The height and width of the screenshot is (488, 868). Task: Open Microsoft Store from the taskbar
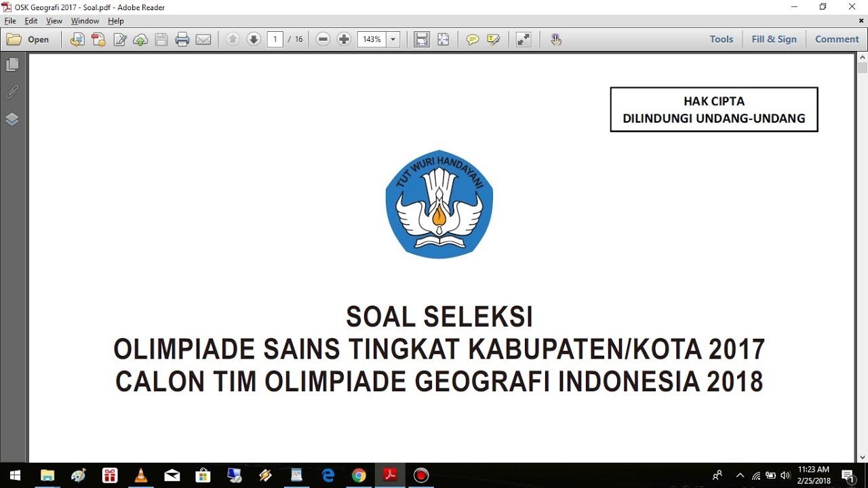pos(203,476)
